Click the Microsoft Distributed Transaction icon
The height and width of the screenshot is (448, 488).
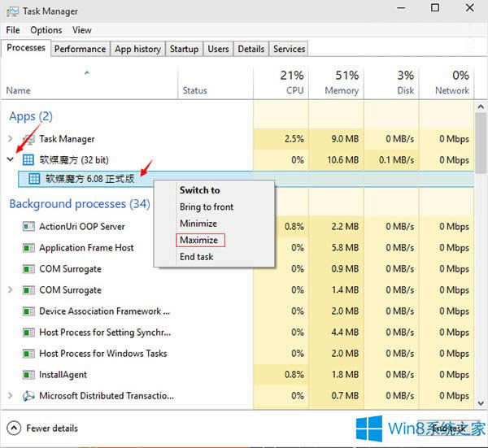click(x=28, y=396)
